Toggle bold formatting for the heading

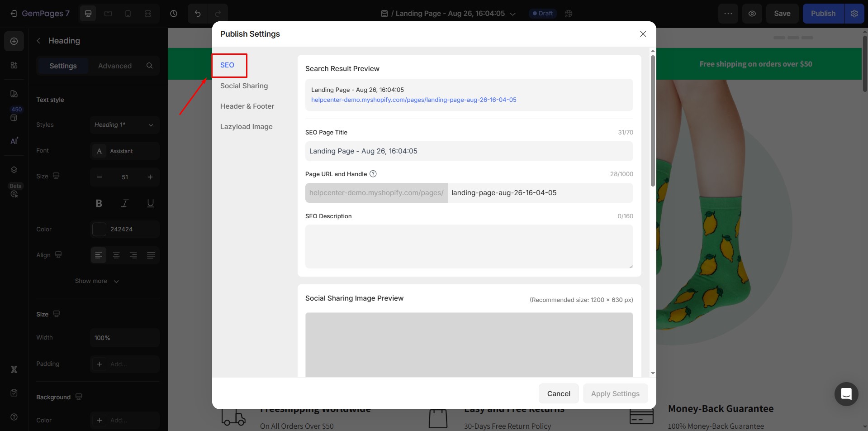click(99, 203)
